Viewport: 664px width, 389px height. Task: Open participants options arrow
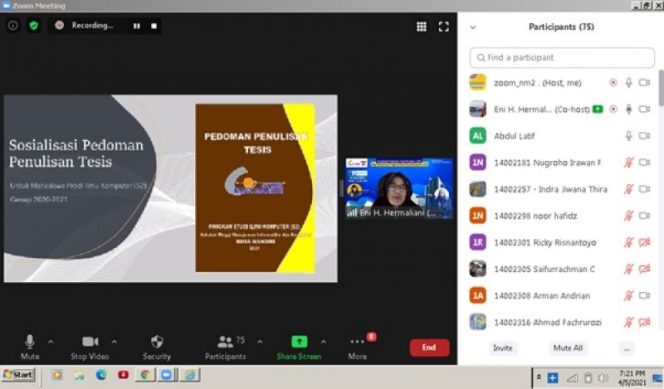260,342
